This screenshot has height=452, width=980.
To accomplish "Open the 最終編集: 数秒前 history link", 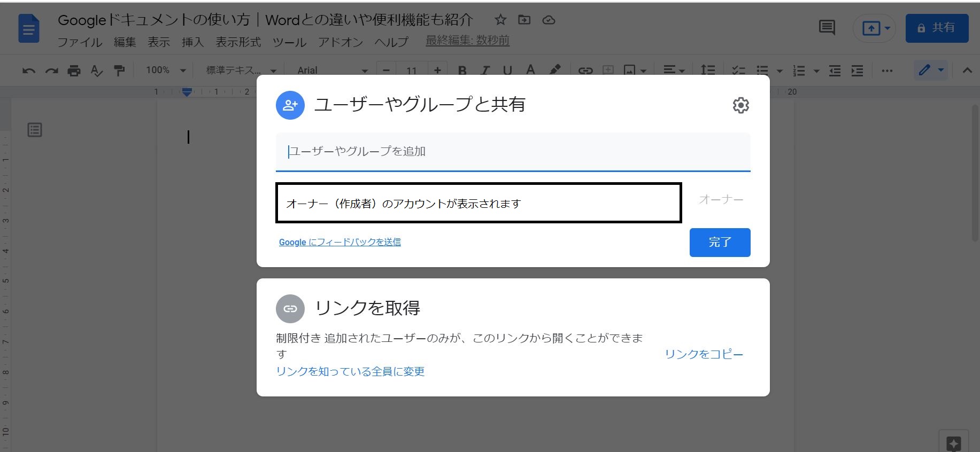I will point(467,41).
